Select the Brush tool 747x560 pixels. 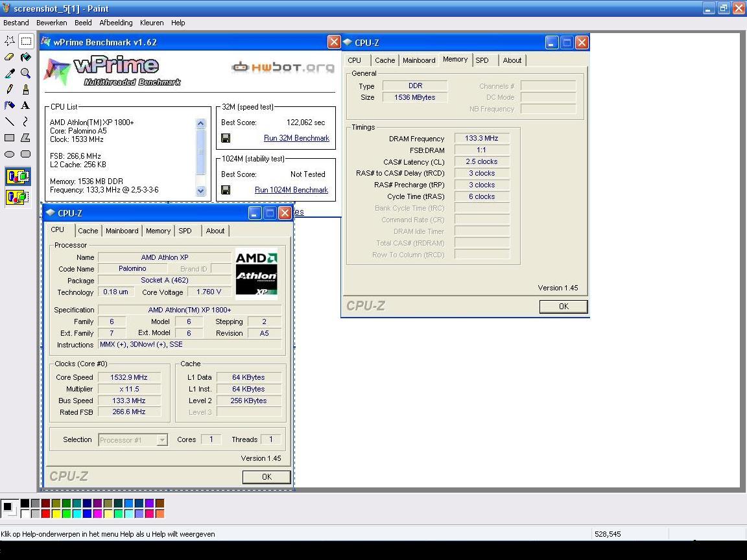[x=26, y=89]
